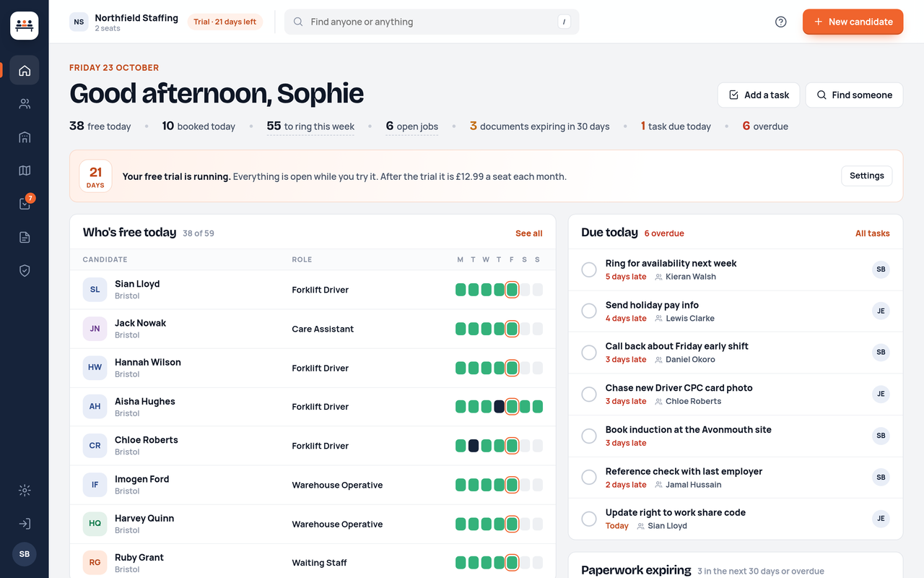
Task: Focus the Find anyone or anything search field
Action: [432, 22]
